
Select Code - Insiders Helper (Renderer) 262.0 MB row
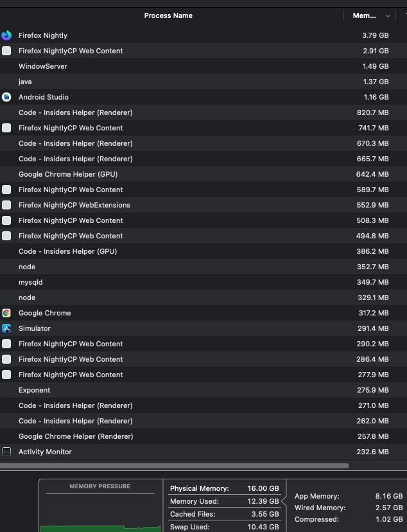pyautogui.click(x=203, y=421)
